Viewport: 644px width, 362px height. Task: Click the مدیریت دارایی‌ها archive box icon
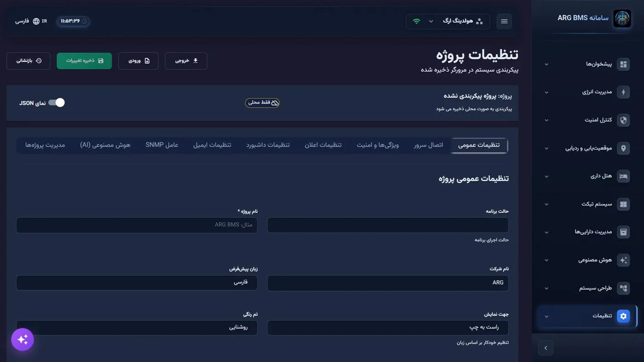pyautogui.click(x=623, y=232)
